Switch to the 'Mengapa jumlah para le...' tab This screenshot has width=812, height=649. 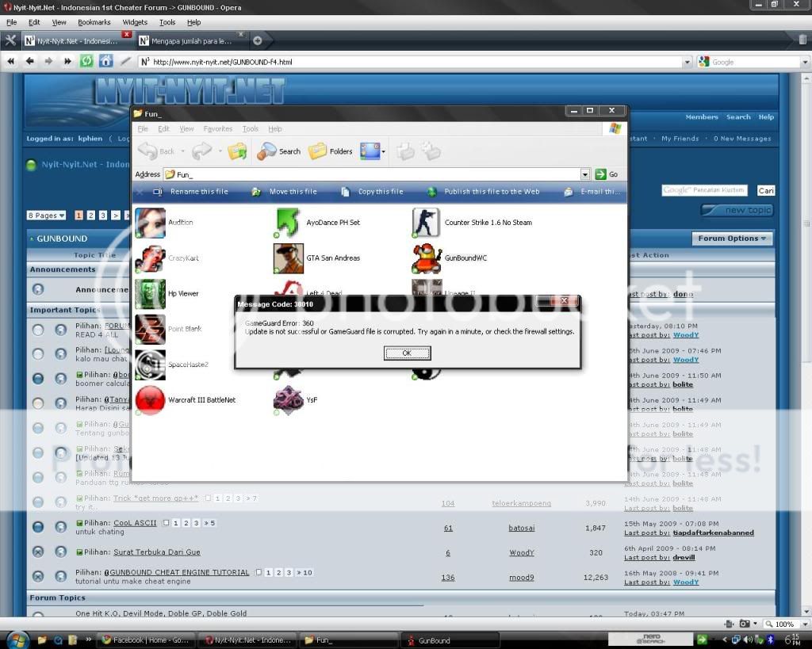click(x=192, y=41)
